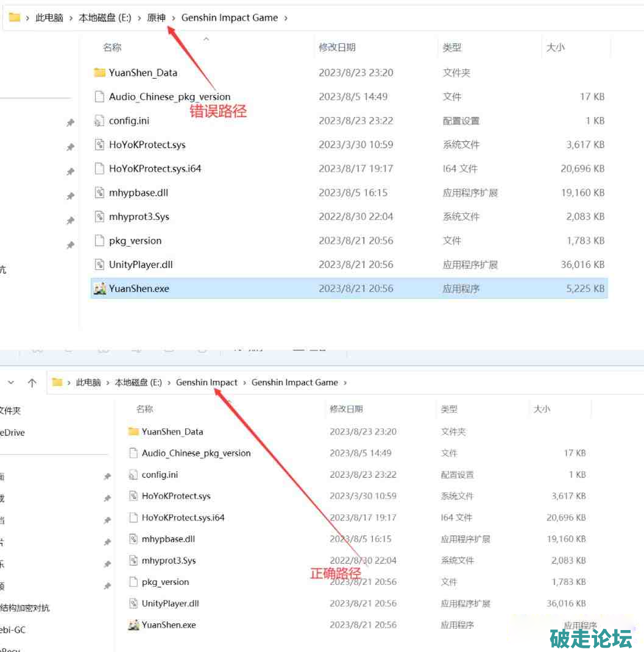Expand the chevron right after the Genshin Impact breadcrumb
The image size is (644, 652).
click(x=244, y=383)
